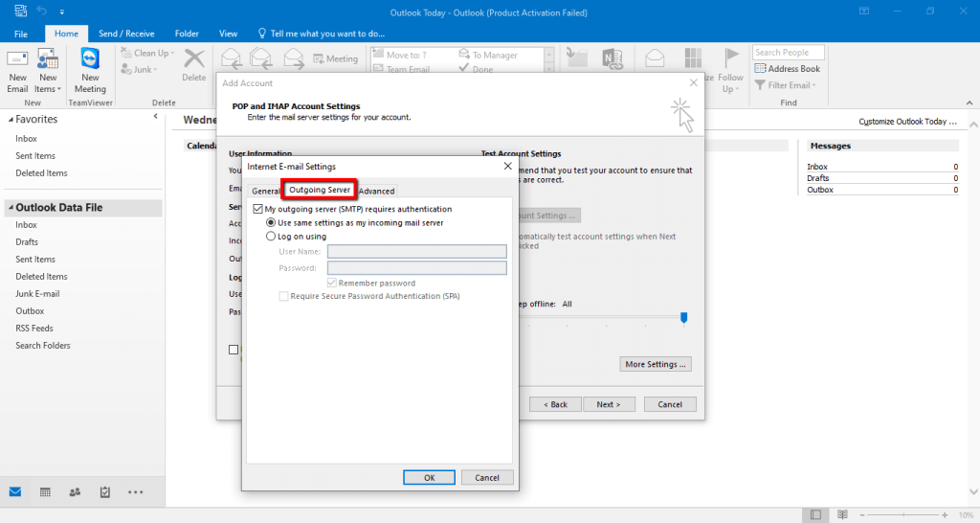Open the People view in navigation bar

click(75, 492)
